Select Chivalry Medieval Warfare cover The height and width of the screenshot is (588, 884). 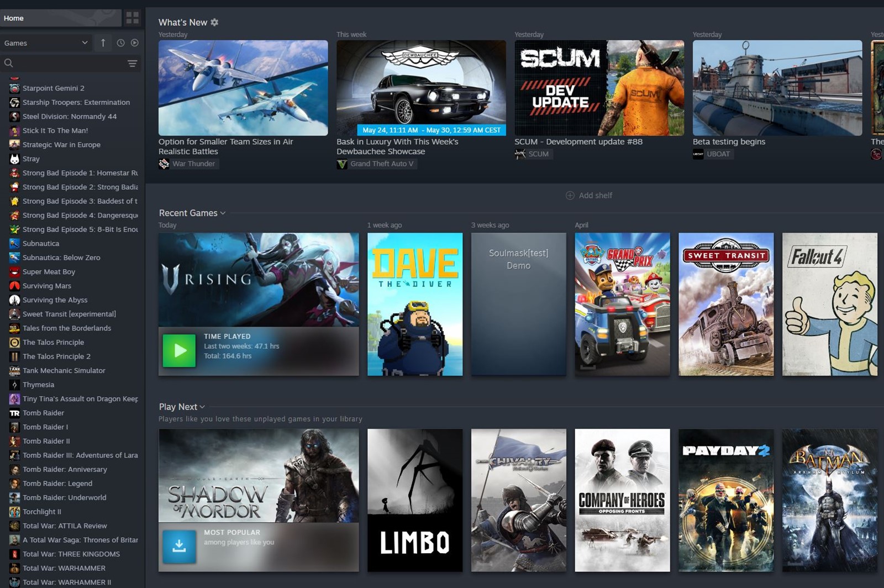[519, 500]
